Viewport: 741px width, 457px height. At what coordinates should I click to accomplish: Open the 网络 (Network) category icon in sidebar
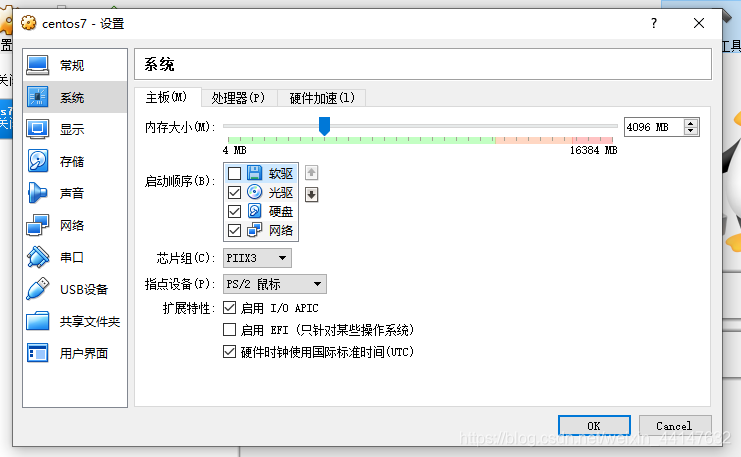point(37,225)
